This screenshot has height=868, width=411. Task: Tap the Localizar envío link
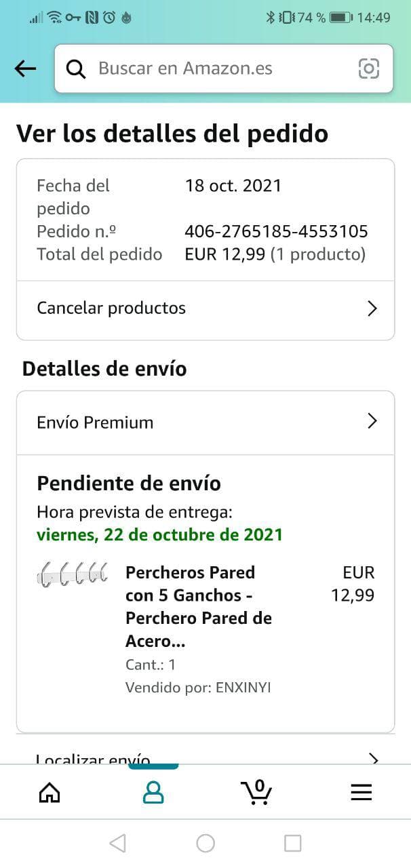[x=93, y=759]
